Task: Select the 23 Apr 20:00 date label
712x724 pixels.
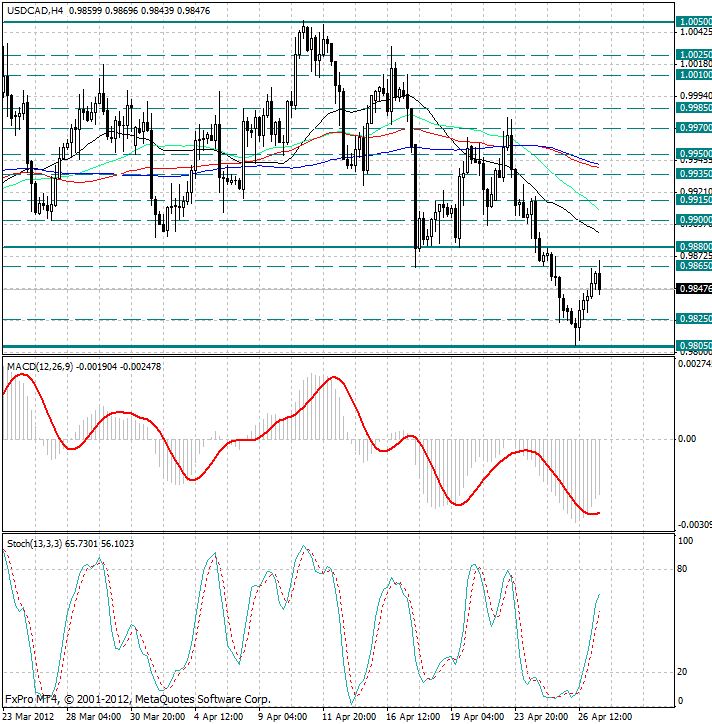Action: (541, 717)
